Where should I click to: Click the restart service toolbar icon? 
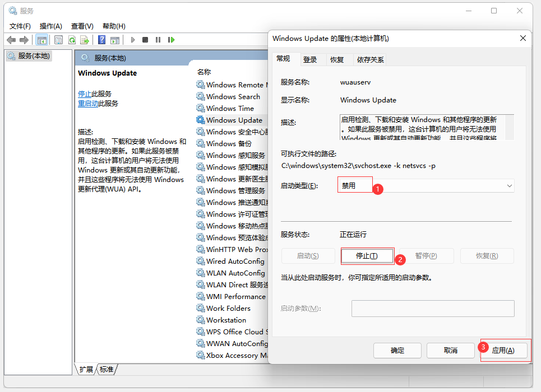pyautogui.click(x=171, y=39)
